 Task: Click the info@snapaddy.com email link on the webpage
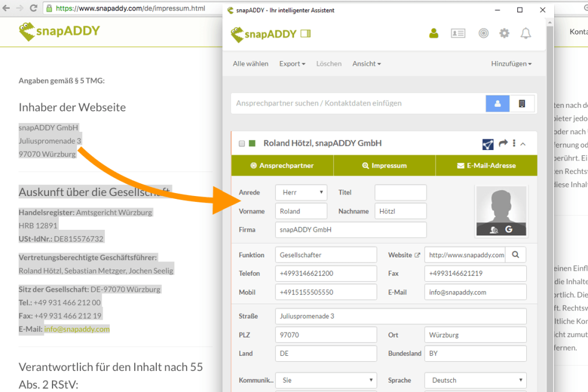[x=76, y=329]
